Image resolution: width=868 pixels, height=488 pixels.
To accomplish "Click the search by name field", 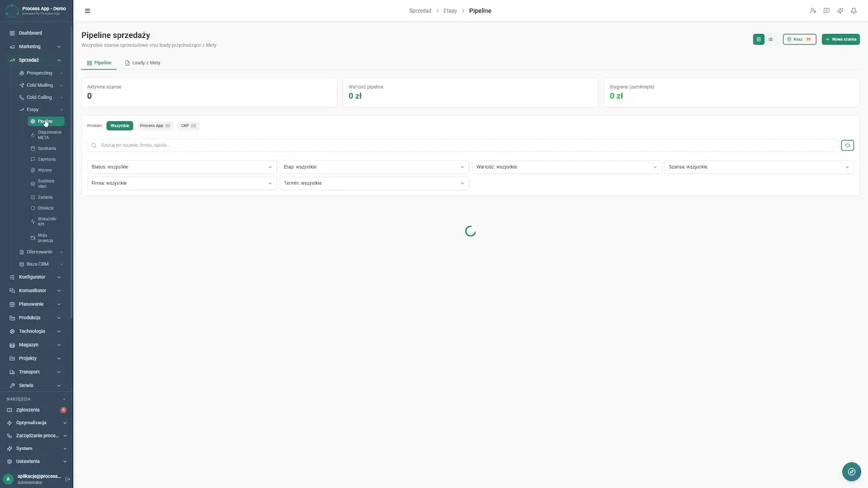I will (x=463, y=145).
